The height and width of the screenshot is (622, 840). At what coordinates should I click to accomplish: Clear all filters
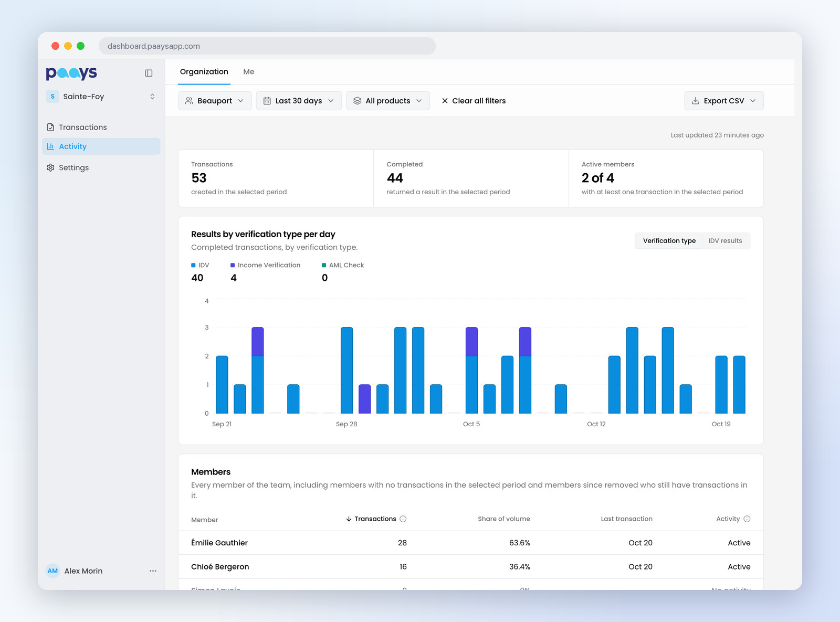tap(474, 101)
